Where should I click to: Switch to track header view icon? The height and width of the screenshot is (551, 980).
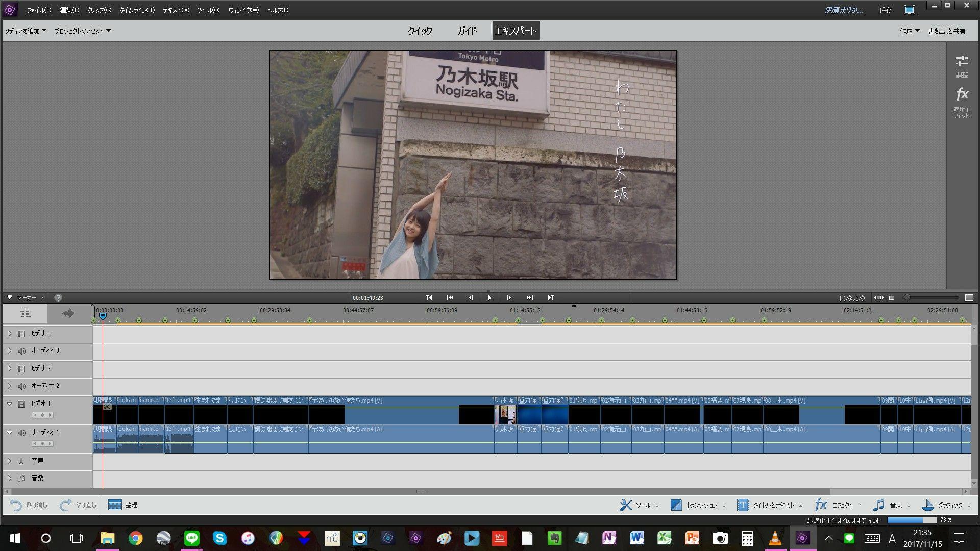click(x=26, y=313)
